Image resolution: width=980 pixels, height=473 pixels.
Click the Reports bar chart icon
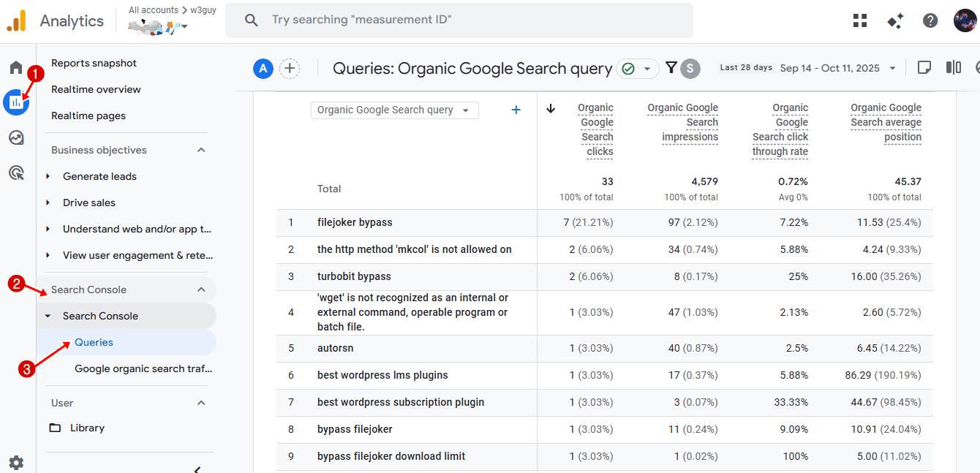[x=16, y=102]
